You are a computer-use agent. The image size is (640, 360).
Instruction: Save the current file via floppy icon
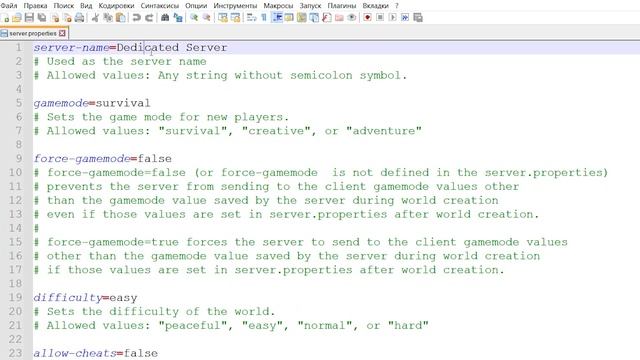(29, 18)
